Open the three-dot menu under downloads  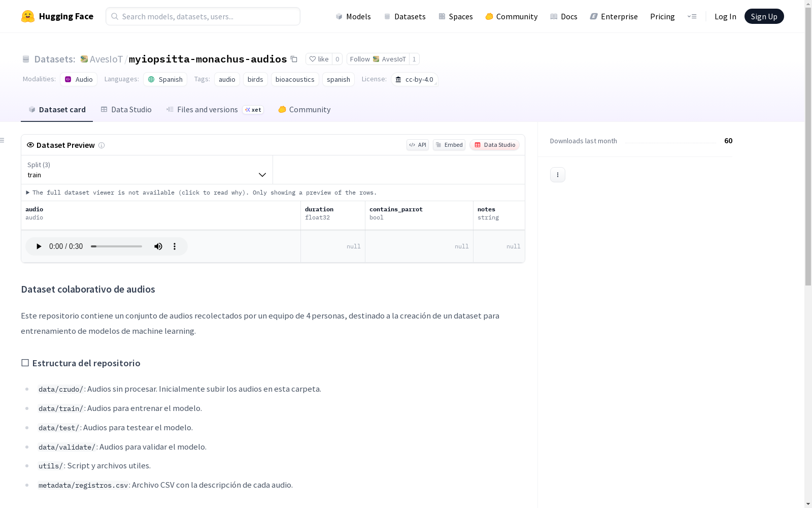(x=558, y=175)
